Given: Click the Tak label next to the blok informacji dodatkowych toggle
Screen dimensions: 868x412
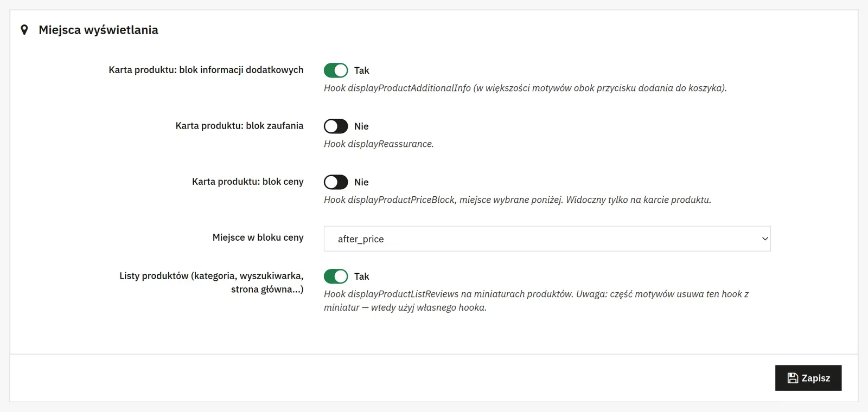Looking at the screenshot, I should (361, 70).
